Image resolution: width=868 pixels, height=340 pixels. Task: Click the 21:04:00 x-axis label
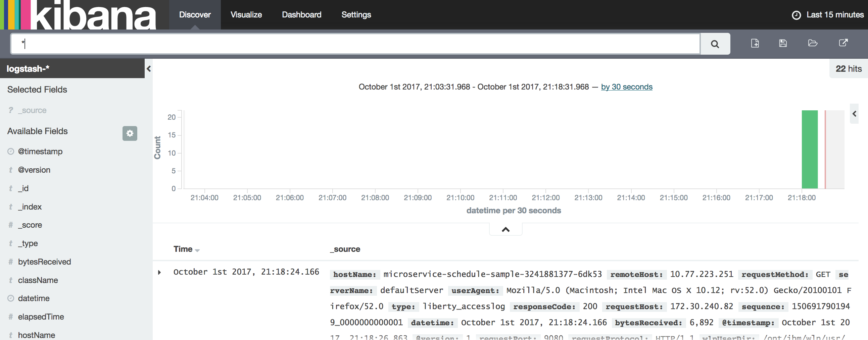(x=204, y=197)
